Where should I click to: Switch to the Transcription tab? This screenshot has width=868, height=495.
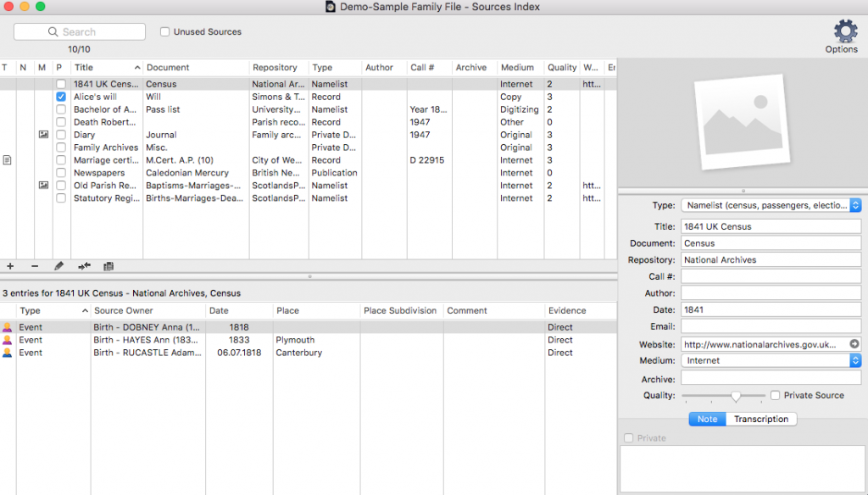(760, 419)
